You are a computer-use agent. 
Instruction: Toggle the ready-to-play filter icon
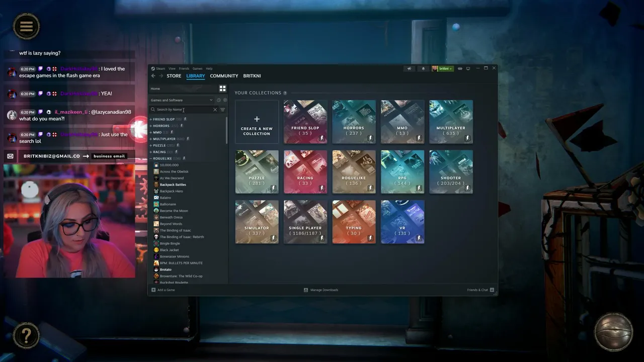(225, 100)
